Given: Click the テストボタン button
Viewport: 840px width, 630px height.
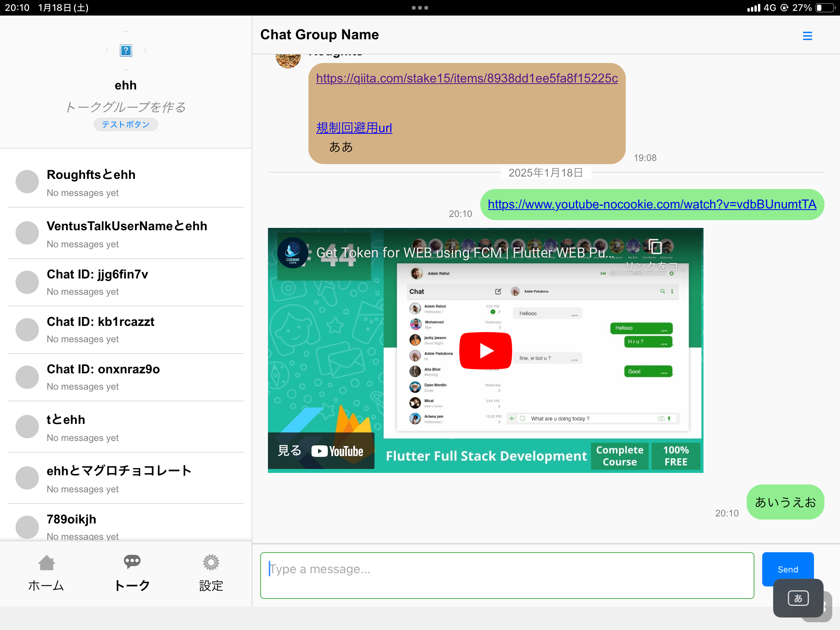Looking at the screenshot, I should pos(126,124).
